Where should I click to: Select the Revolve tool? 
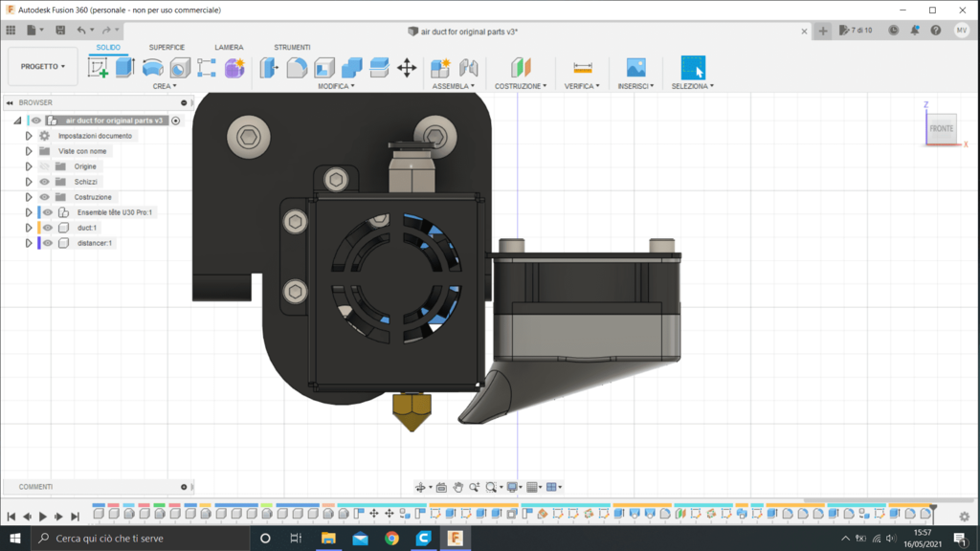152,68
